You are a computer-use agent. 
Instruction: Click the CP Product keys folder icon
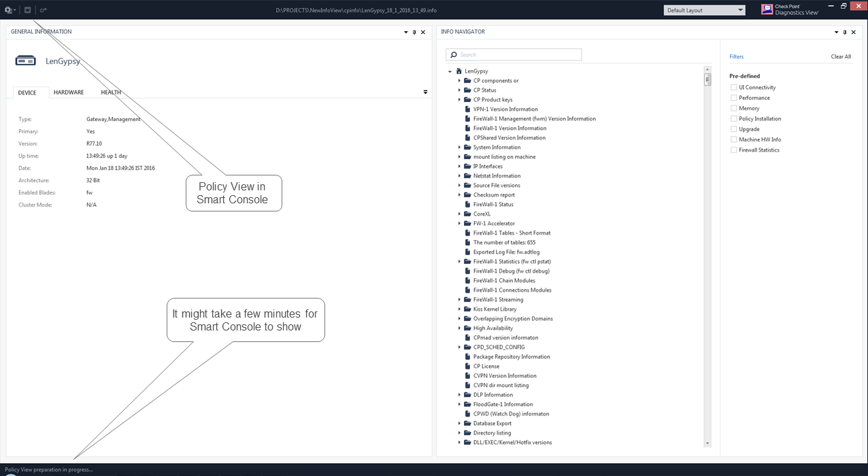tap(467, 100)
